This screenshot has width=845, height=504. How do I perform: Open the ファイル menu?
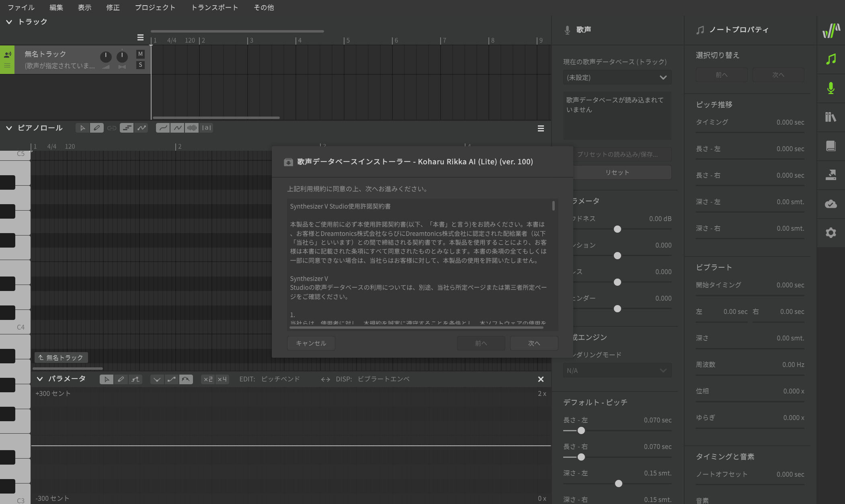coord(21,7)
